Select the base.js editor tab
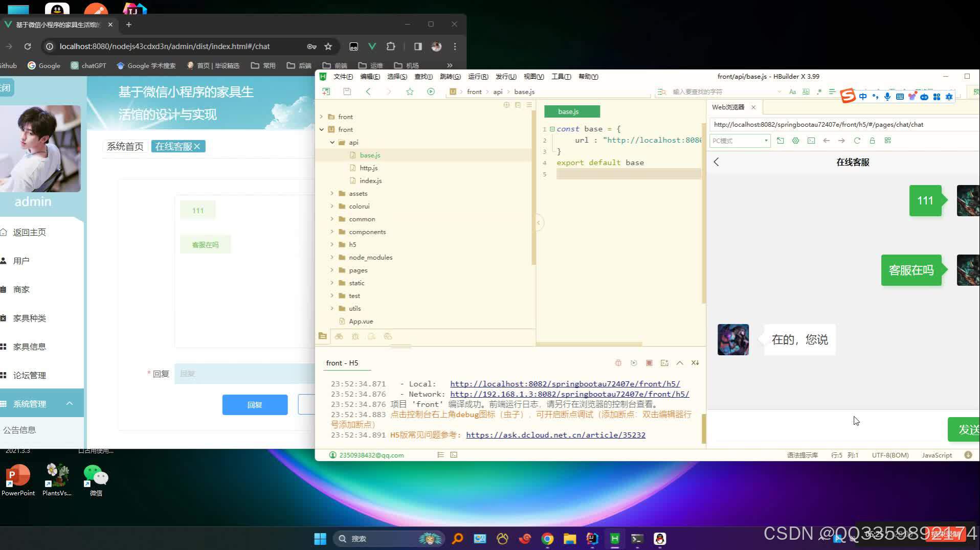The width and height of the screenshot is (980, 550). pos(572,111)
